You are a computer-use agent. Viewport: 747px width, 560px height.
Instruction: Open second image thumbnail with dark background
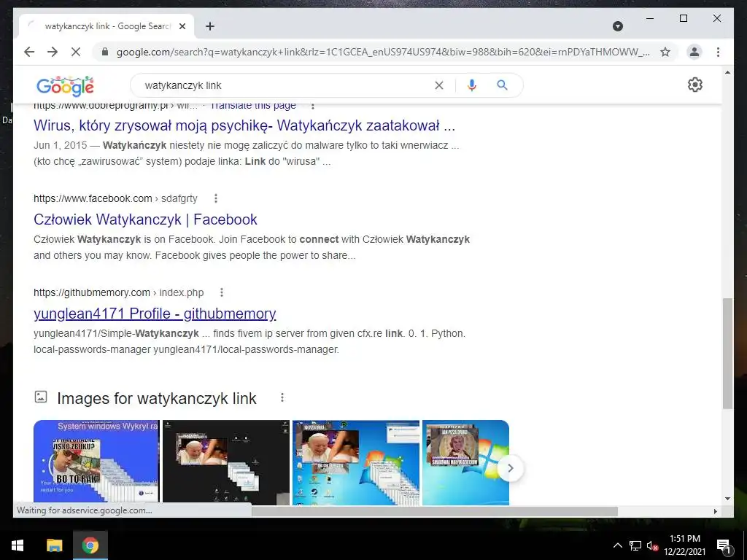[226, 461]
